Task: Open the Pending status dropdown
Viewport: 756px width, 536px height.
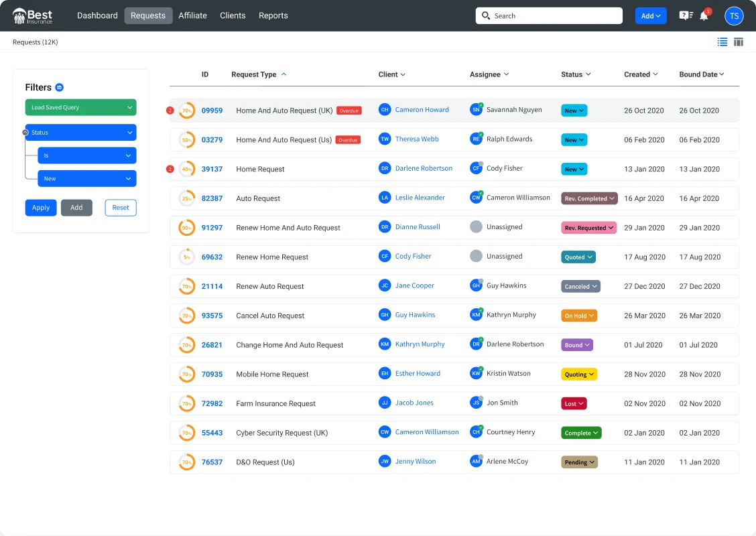Action: tap(579, 462)
